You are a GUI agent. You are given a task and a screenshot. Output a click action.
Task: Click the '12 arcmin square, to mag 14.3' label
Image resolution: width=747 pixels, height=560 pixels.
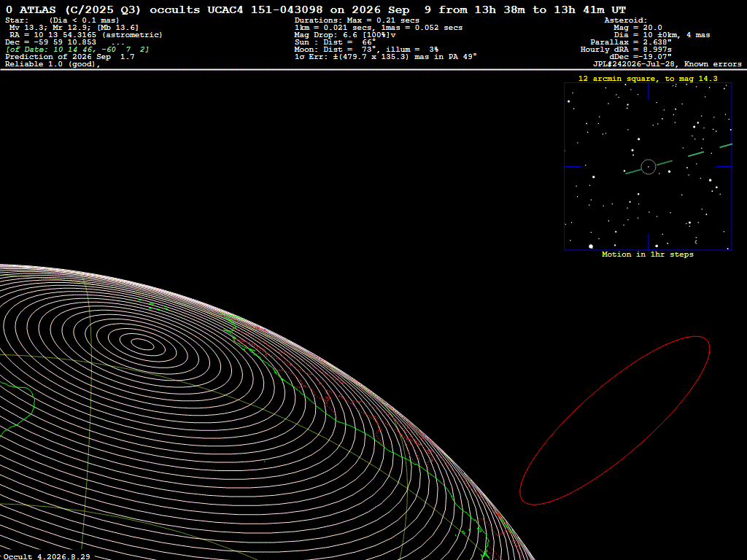click(x=648, y=79)
